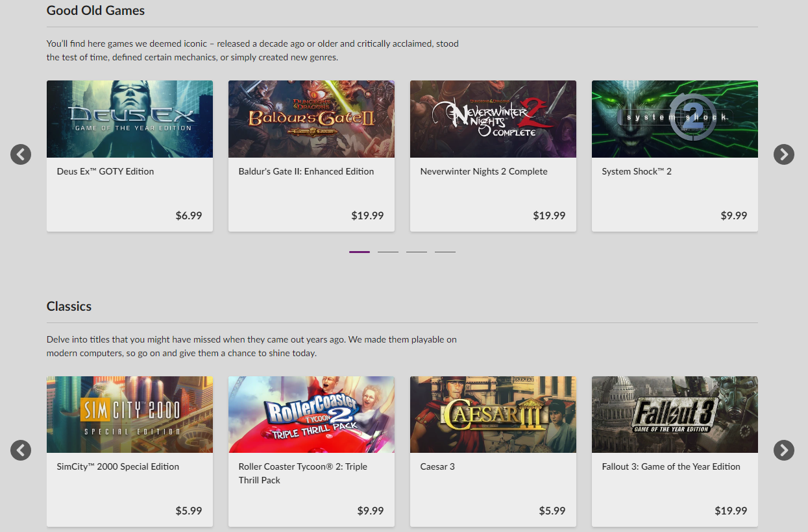The height and width of the screenshot is (532, 808).
Task: Click Fallout 3: Game of the Year Edition title
Action: point(671,466)
